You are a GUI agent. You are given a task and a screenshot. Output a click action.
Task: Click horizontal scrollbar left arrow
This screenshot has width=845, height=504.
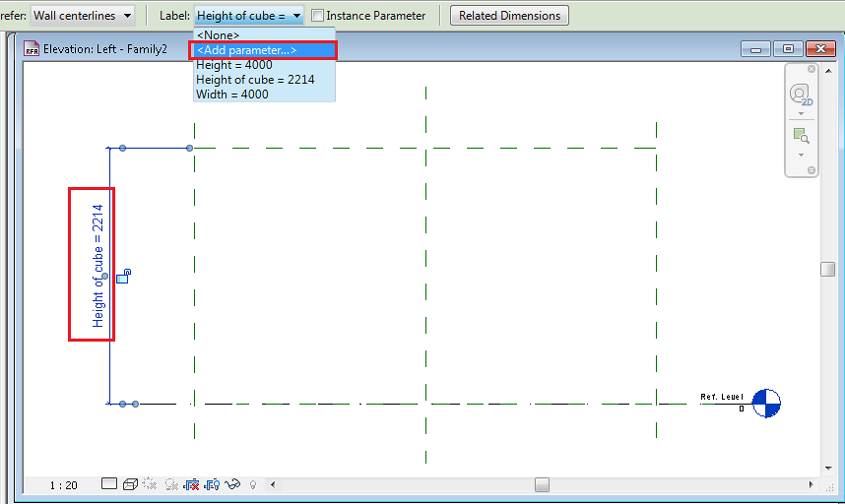point(273,484)
